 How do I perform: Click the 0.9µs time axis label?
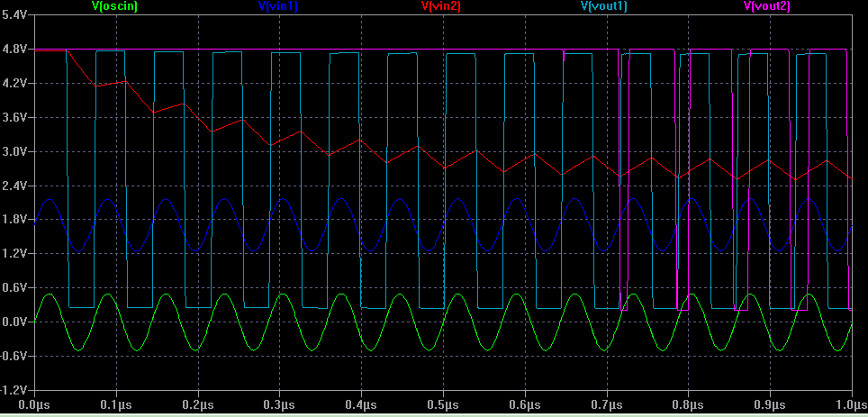[770, 405]
